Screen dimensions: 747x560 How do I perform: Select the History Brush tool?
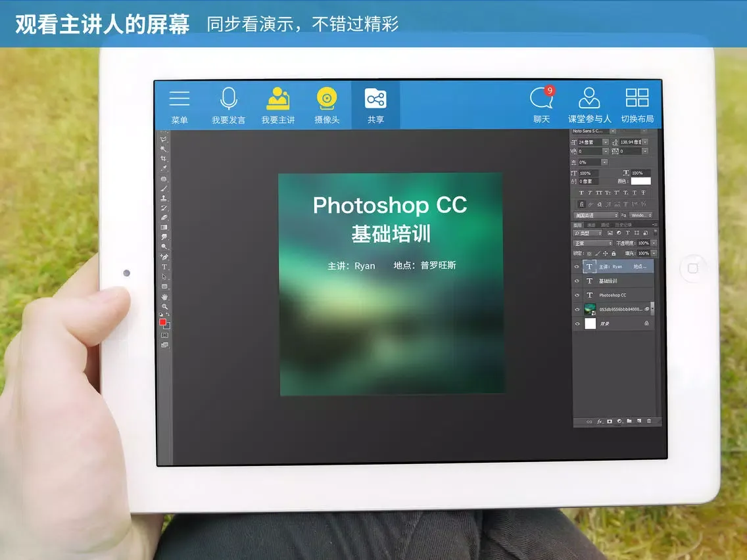tap(163, 208)
